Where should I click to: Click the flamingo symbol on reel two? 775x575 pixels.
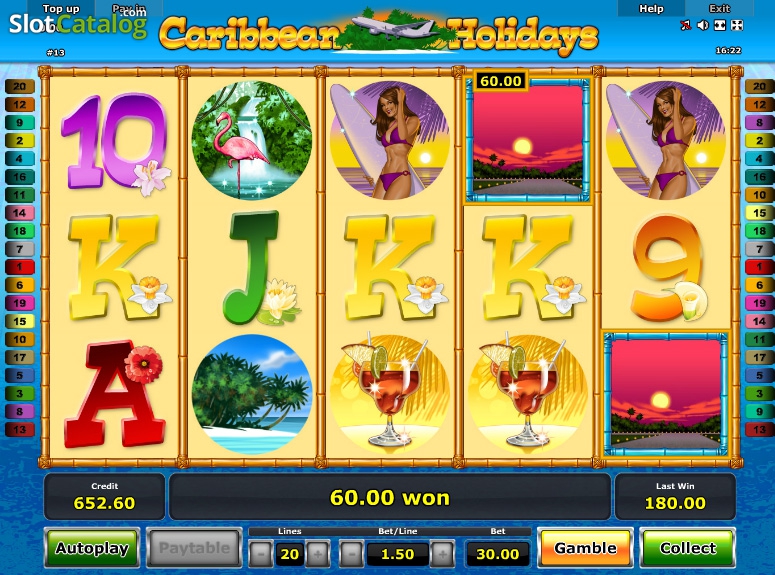pos(252,140)
